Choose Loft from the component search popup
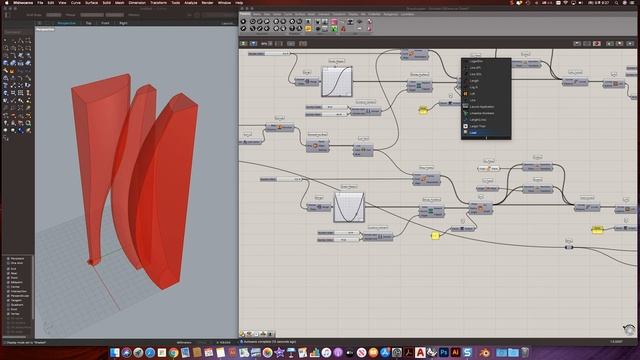Image resolution: width=640 pixels, height=360 pixels. [x=486, y=93]
